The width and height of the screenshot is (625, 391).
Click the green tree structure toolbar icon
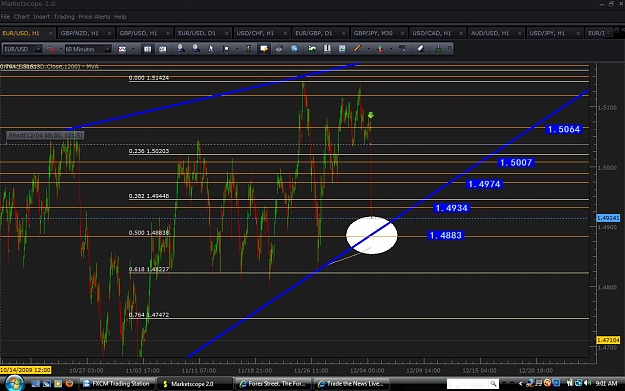(438, 49)
